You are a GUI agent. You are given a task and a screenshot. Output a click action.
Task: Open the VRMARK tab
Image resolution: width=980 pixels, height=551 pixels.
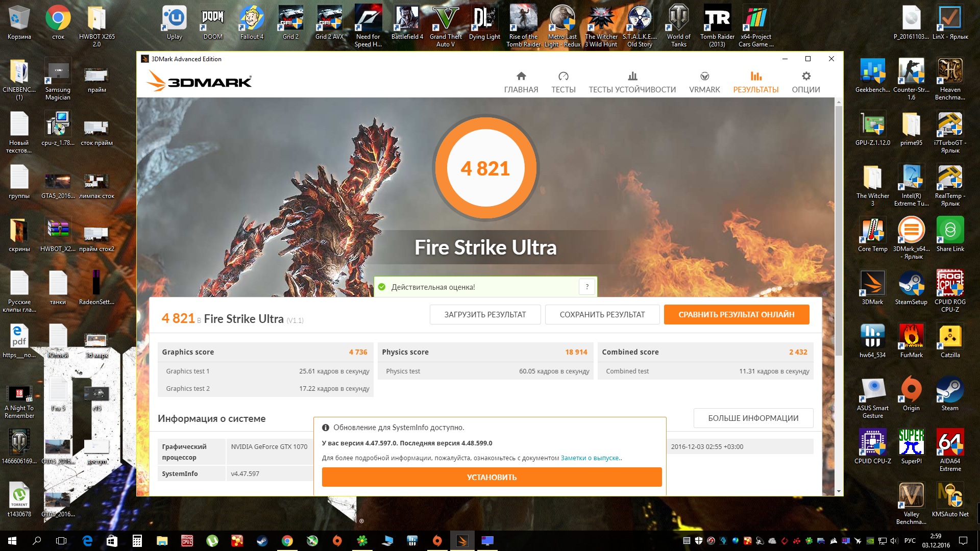[704, 82]
